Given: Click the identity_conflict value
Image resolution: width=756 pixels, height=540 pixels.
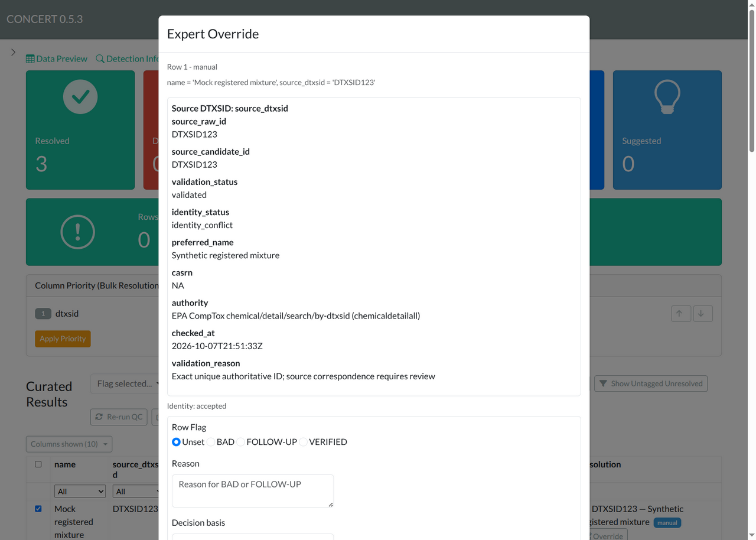Looking at the screenshot, I should [x=202, y=225].
